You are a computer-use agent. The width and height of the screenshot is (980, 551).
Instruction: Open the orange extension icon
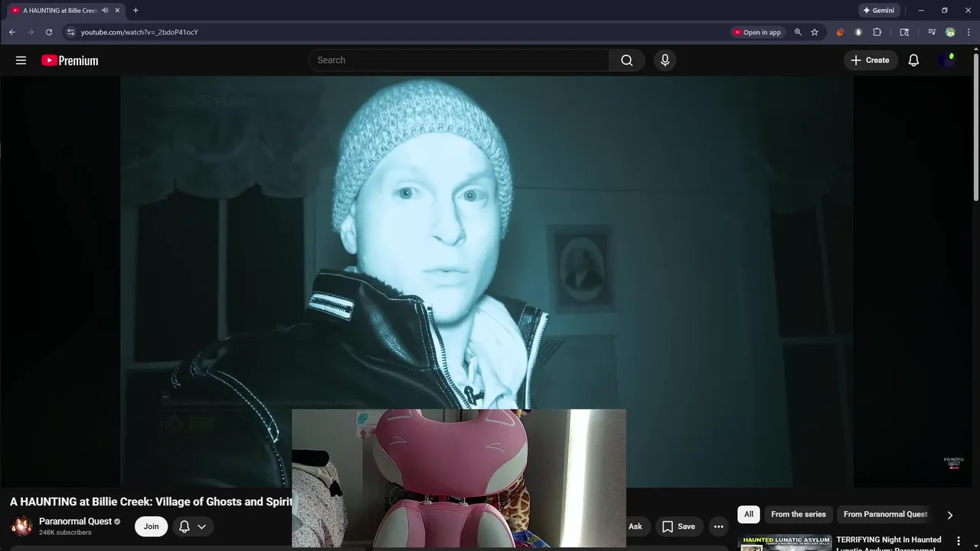tap(840, 32)
